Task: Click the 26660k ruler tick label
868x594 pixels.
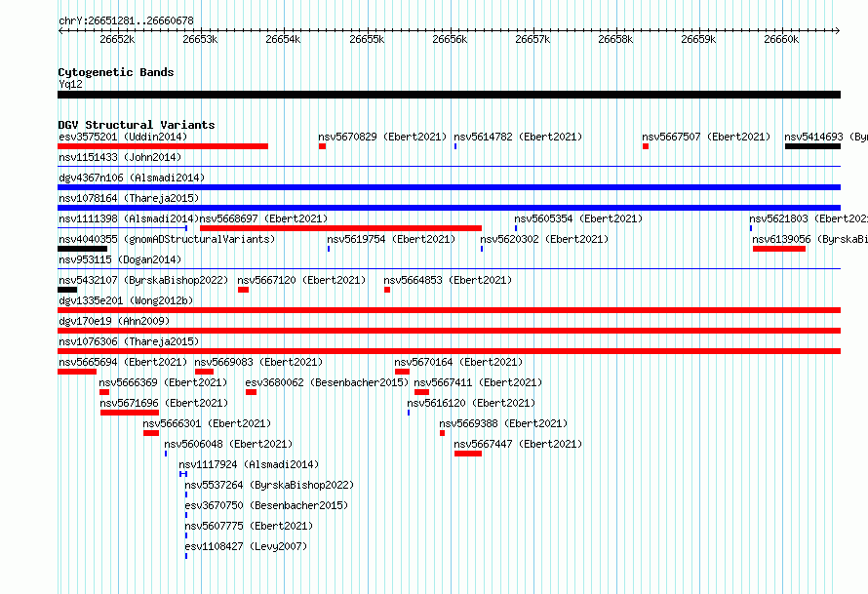Action: tap(781, 39)
